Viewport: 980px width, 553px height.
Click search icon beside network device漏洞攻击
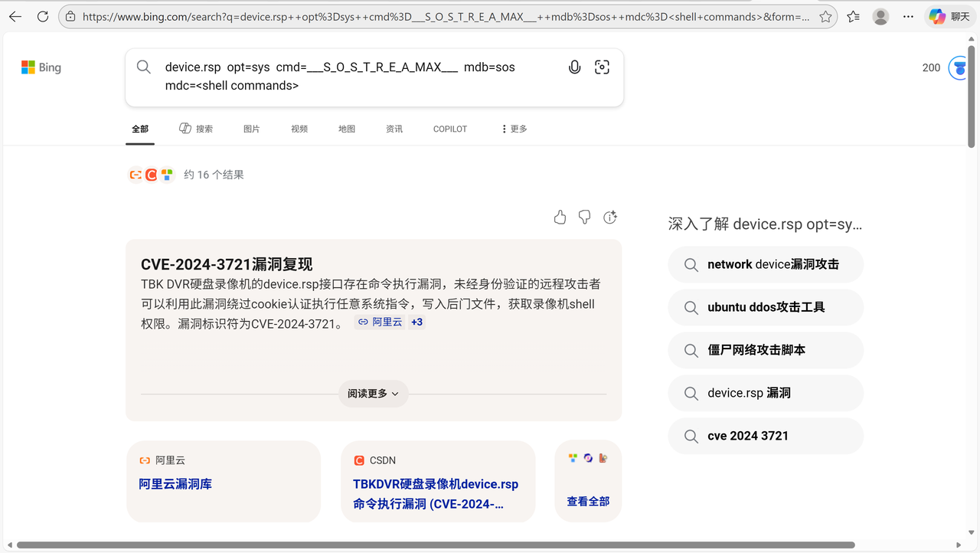click(691, 265)
